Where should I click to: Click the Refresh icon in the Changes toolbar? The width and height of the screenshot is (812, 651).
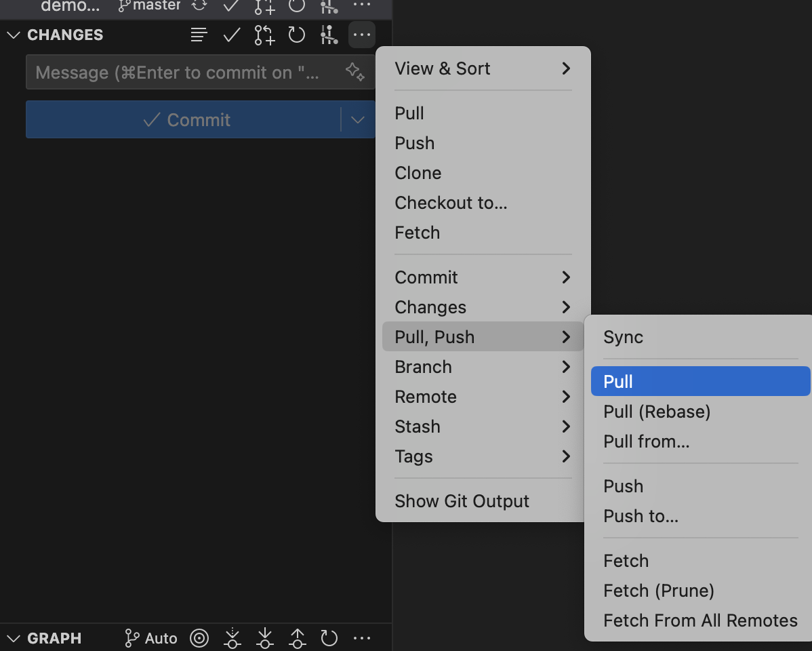296,35
